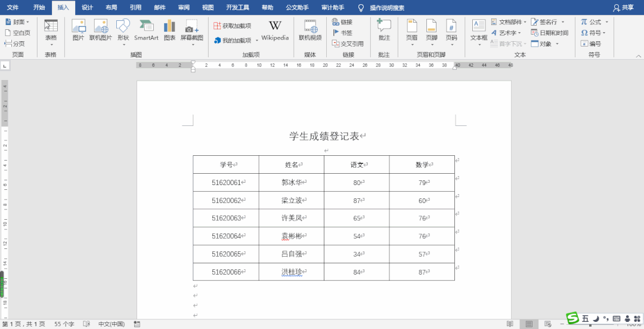
Task: Open the header (页眉) menu
Action: pos(411,32)
